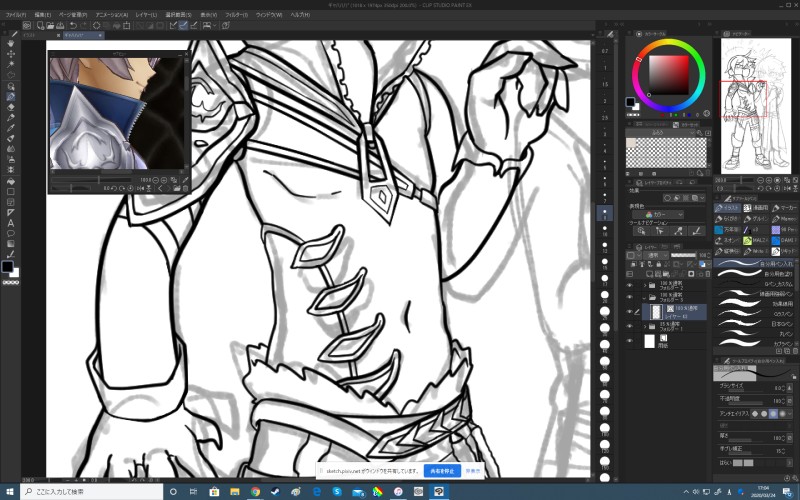Viewport: 800px width, 500px height.
Task: Open the アニメーション(A) menu
Action: 112,15
